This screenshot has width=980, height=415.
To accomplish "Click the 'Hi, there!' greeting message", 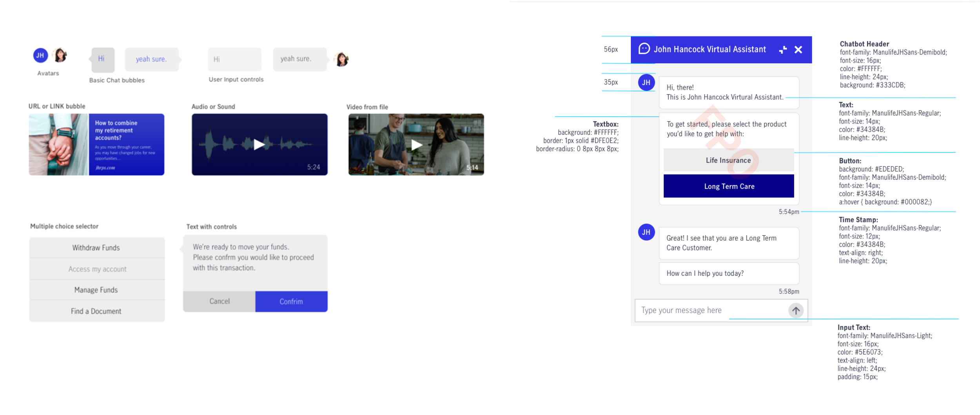I will pos(729,92).
